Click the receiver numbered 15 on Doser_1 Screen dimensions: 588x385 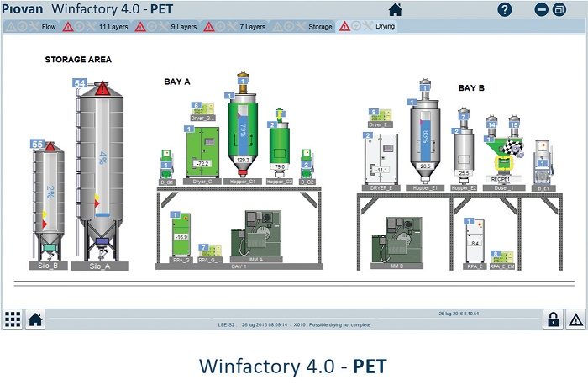click(514, 126)
